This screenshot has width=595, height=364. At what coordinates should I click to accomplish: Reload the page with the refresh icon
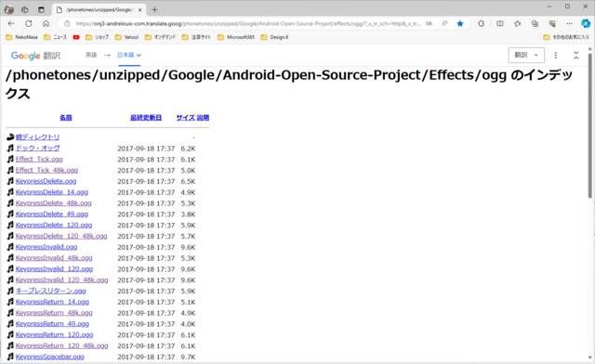[x=29, y=23]
